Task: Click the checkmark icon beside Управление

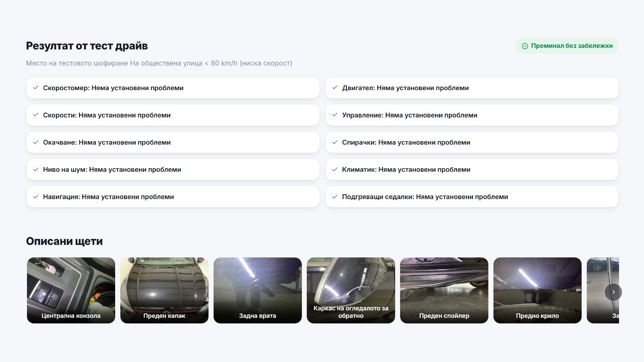Action: coord(335,115)
